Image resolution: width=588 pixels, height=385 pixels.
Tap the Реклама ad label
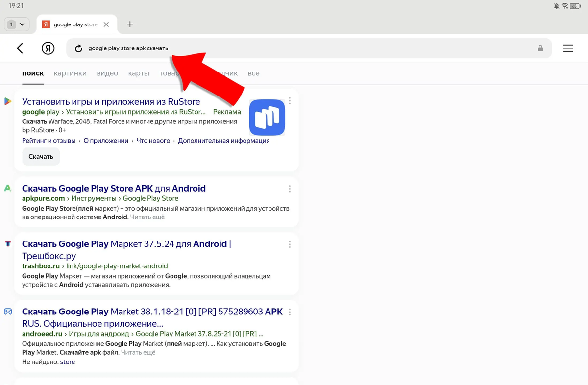(227, 112)
